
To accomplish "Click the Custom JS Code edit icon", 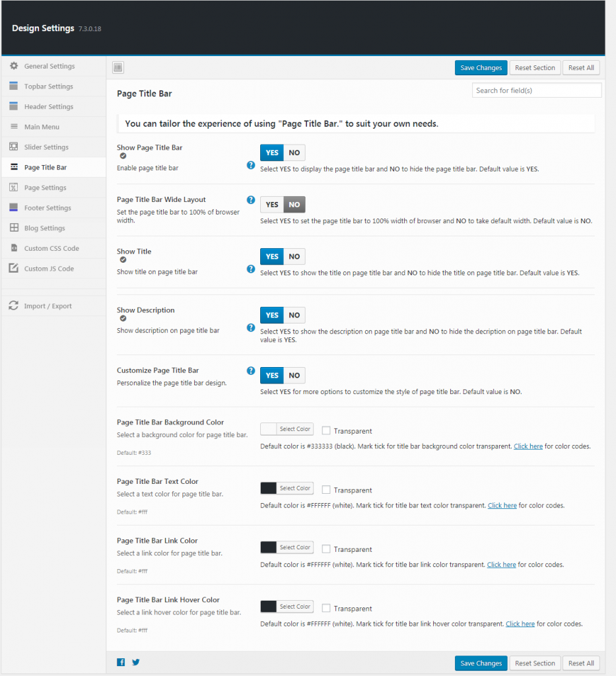I will [x=14, y=268].
